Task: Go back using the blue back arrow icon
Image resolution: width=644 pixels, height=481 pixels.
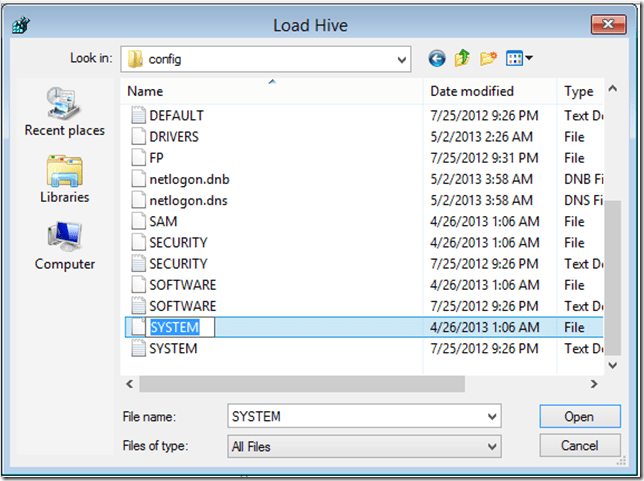Action: [437, 59]
